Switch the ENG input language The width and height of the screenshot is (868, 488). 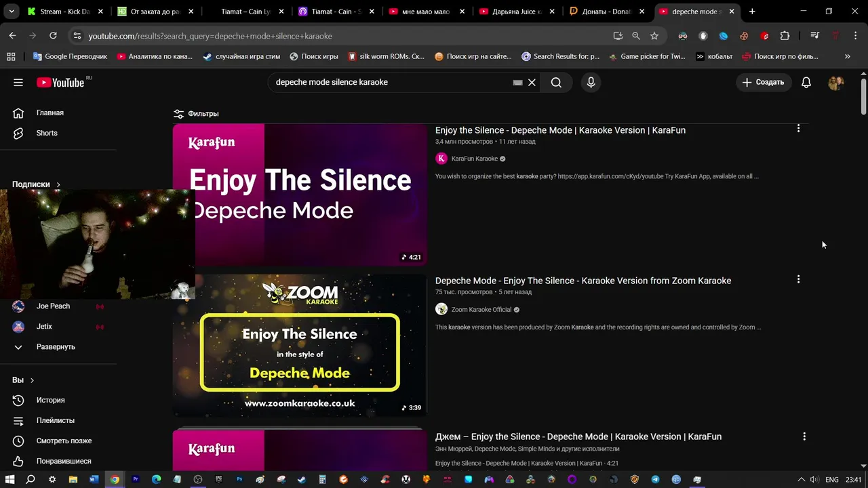pyautogui.click(x=832, y=480)
